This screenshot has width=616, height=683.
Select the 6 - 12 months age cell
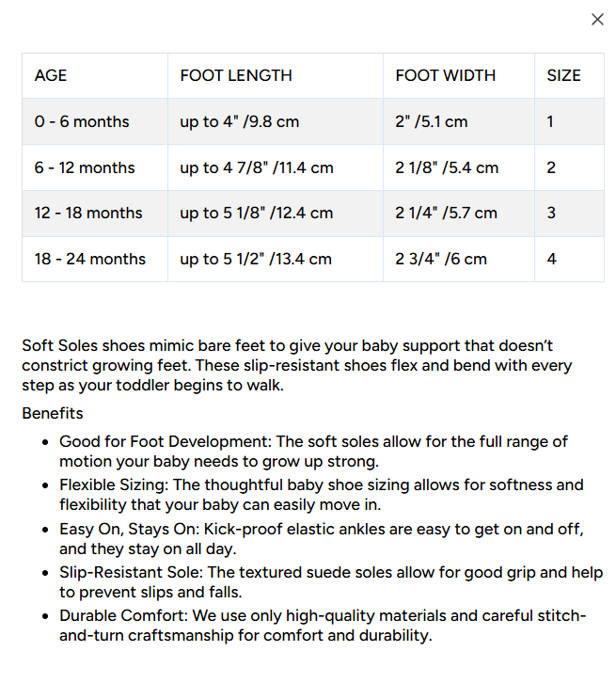click(95, 167)
